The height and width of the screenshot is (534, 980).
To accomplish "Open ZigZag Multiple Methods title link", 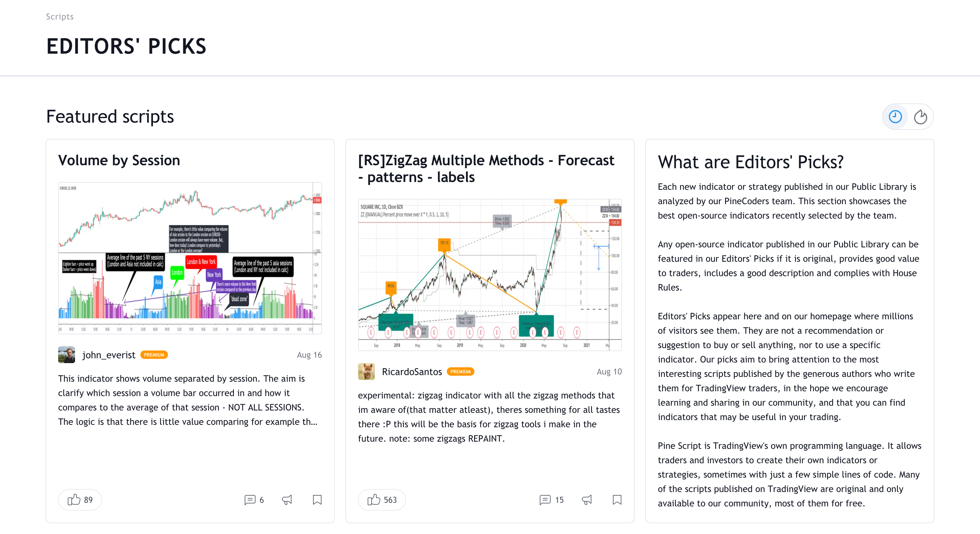I will [x=486, y=169].
